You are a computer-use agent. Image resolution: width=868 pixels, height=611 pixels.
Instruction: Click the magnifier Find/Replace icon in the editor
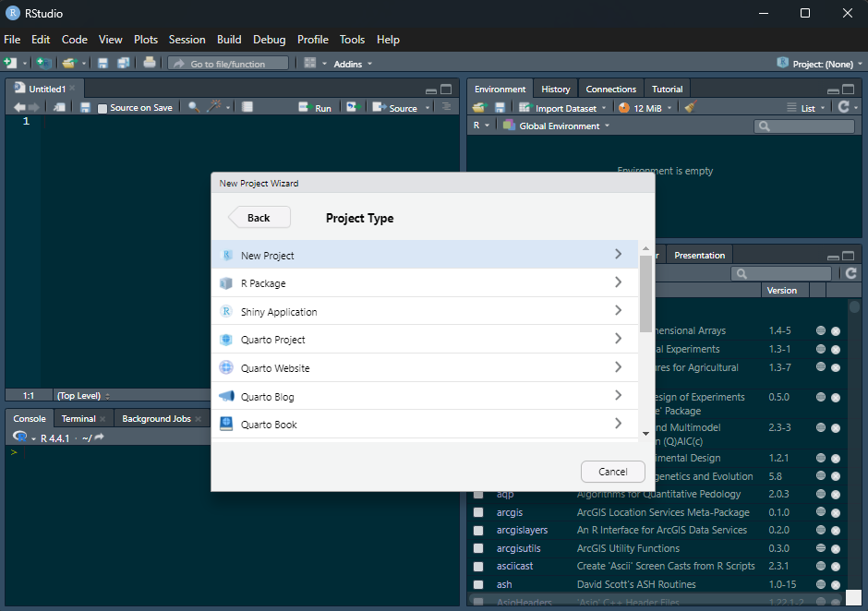pyautogui.click(x=193, y=108)
